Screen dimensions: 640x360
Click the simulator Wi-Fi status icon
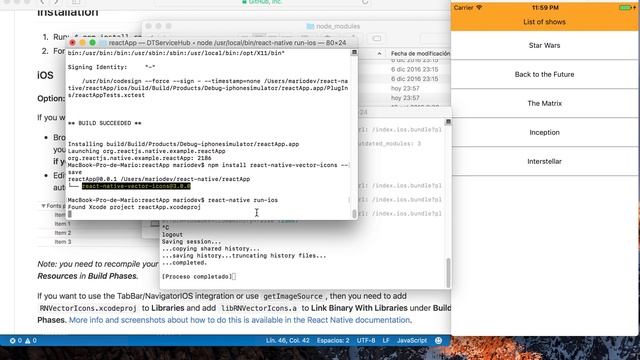tap(479, 8)
